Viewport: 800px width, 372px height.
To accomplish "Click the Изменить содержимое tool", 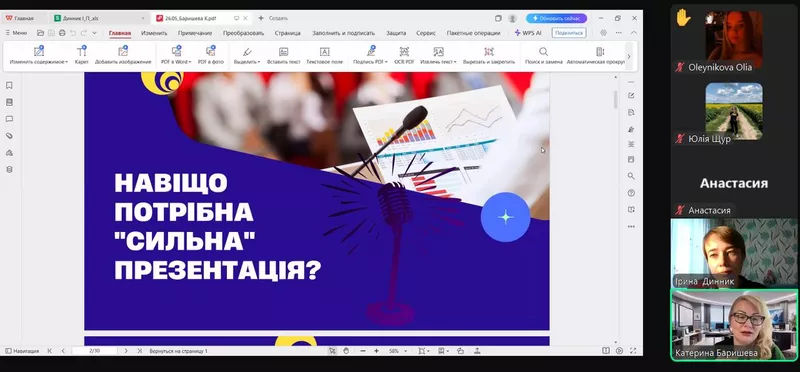I will 39,56.
